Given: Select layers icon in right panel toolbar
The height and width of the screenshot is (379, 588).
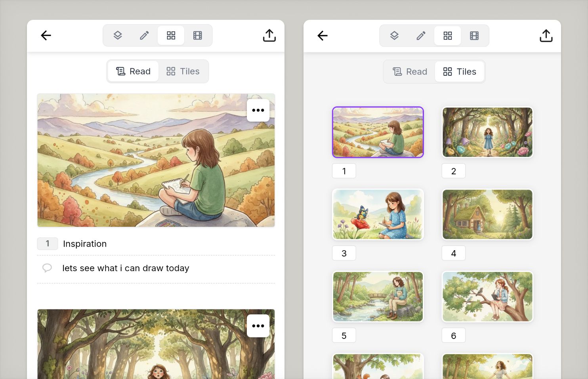Looking at the screenshot, I should (394, 36).
